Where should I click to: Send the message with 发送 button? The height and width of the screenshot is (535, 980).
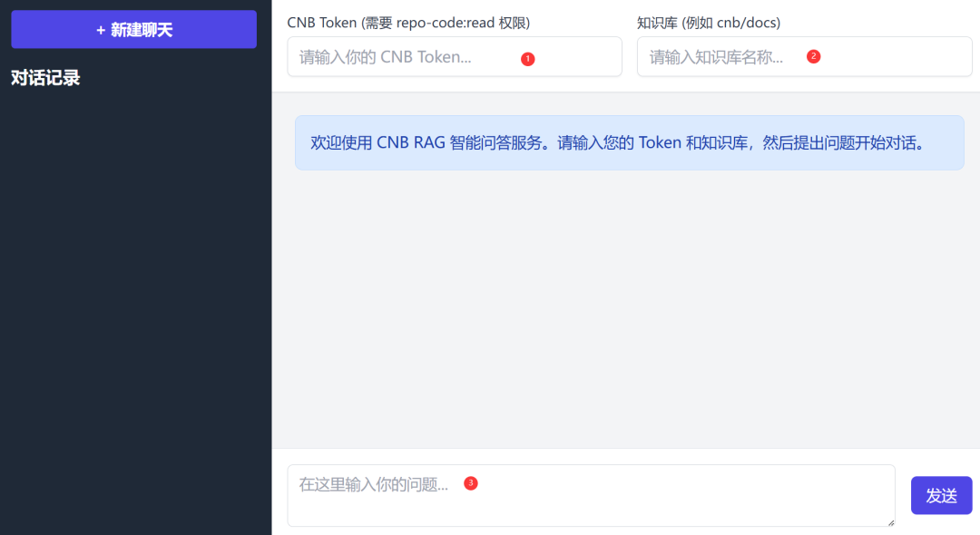[941, 496]
